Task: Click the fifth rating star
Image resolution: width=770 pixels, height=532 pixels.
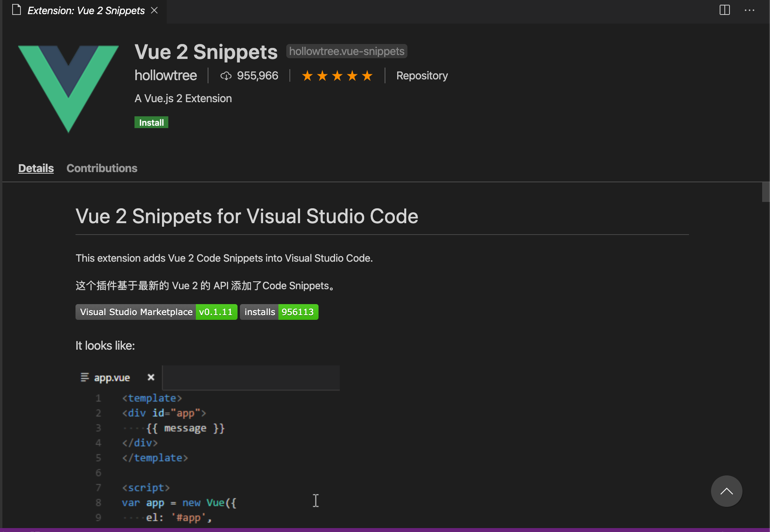Action: [x=366, y=75]
